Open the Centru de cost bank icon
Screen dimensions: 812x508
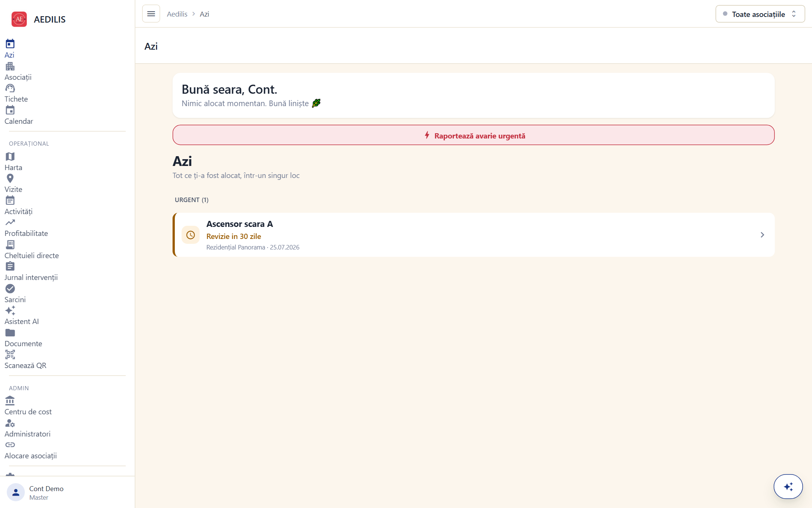pyautogui.click(x=10, y=401)
